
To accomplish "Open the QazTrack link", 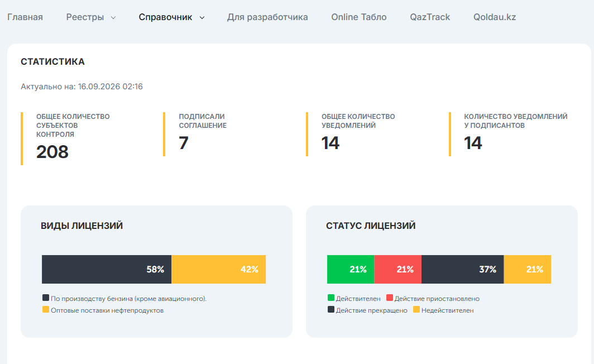I will tap(430, 17).
